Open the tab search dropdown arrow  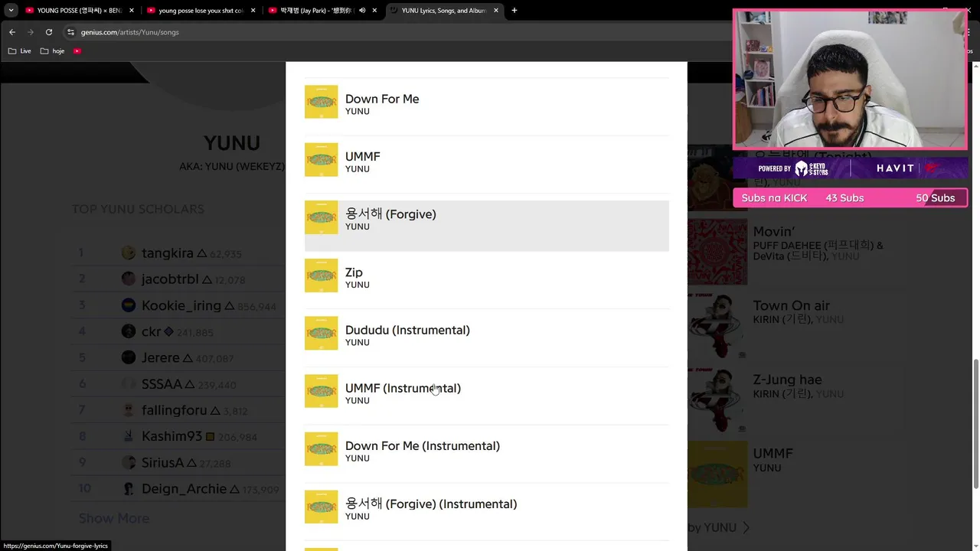point(11,11)
